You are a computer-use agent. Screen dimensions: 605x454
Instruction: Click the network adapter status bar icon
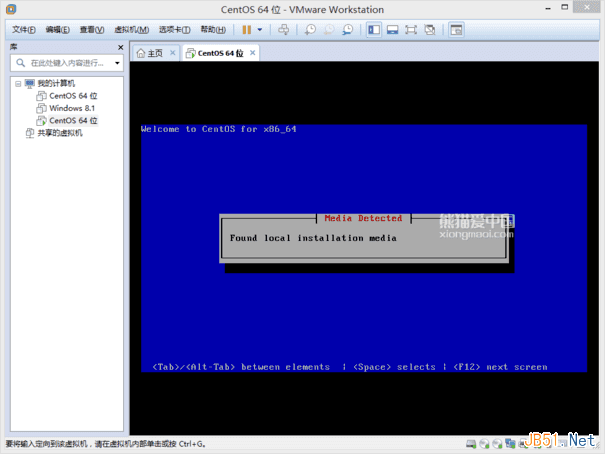tap(510, 444)
